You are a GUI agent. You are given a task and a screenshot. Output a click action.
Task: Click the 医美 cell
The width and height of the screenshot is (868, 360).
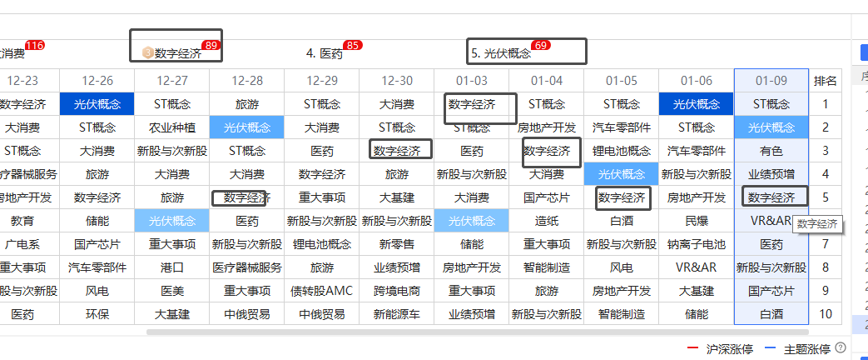pos(172,291)
